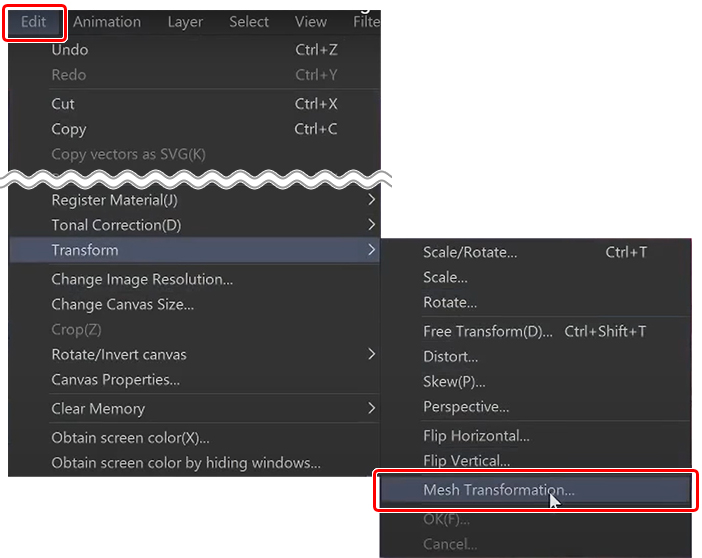Expand the Tonal Correction submenu
Image resolution: width=702 pixels, height=558 pixels.
pos(116,225)
